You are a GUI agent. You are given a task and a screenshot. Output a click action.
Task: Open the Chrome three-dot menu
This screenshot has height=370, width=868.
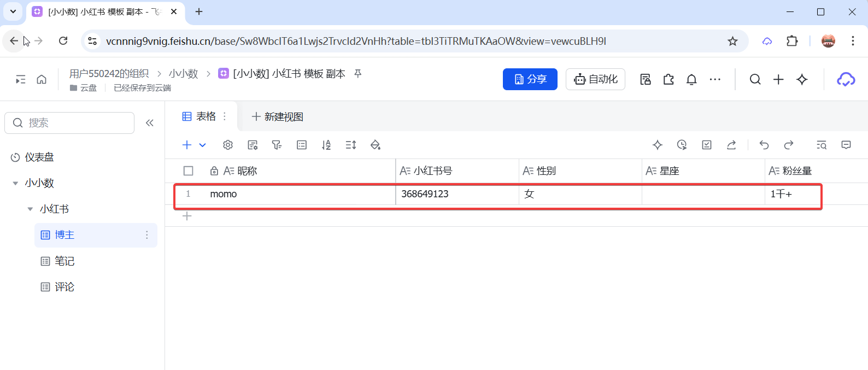coord(853,41)
